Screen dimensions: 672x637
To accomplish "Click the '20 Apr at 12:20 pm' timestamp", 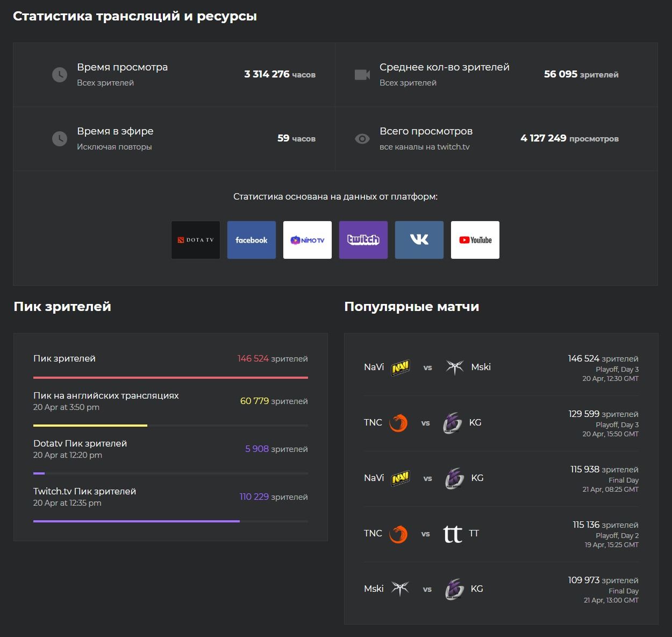I will pyautogui.click(x=68, y=455).
